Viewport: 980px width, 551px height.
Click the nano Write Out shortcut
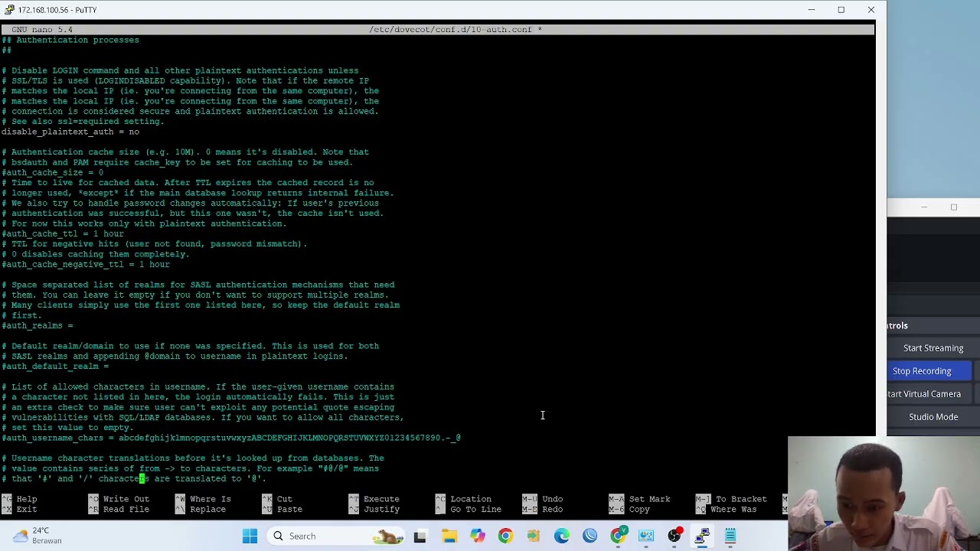click(119, 499)
